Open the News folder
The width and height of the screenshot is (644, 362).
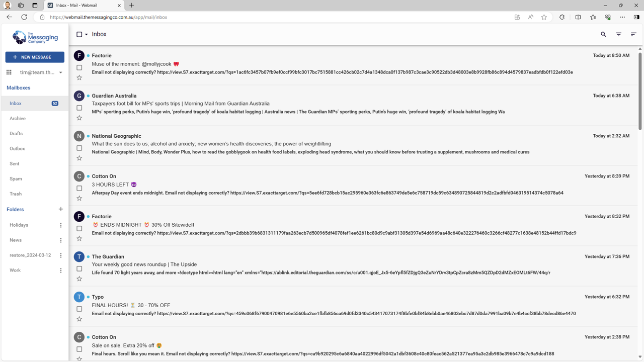(x=16, y=240)
